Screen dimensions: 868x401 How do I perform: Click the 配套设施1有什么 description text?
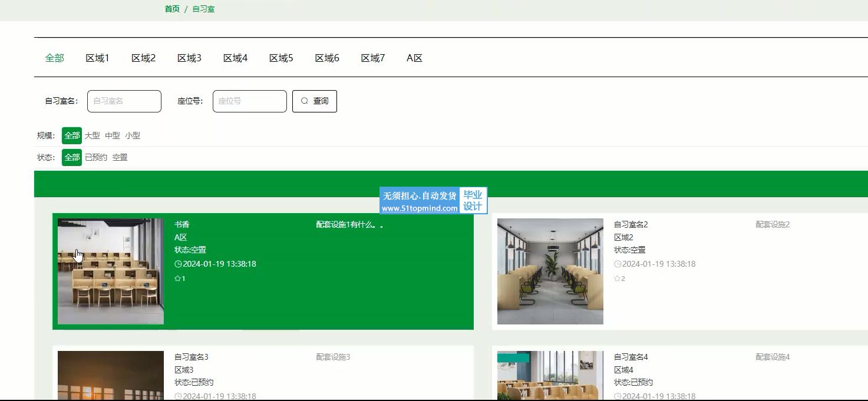coord(350,224)
